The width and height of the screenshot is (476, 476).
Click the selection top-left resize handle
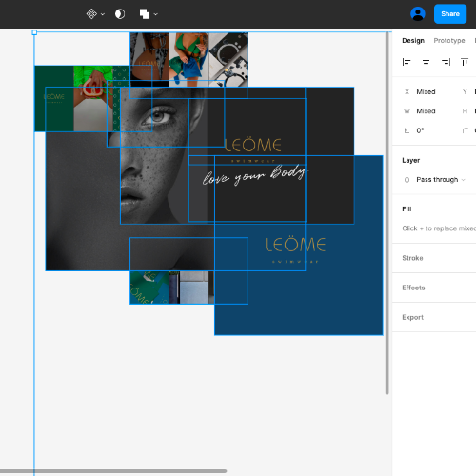pos(34,32)
